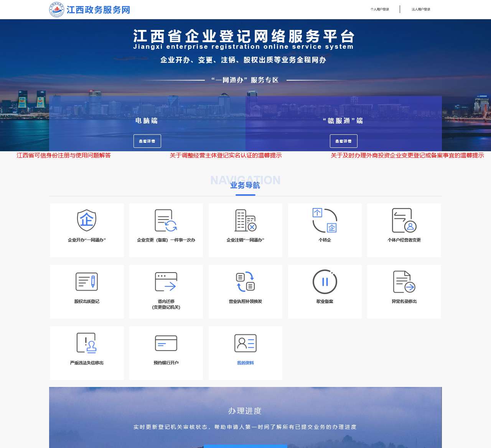Click 查看详情 under "赣服通"端

point(343,141)
